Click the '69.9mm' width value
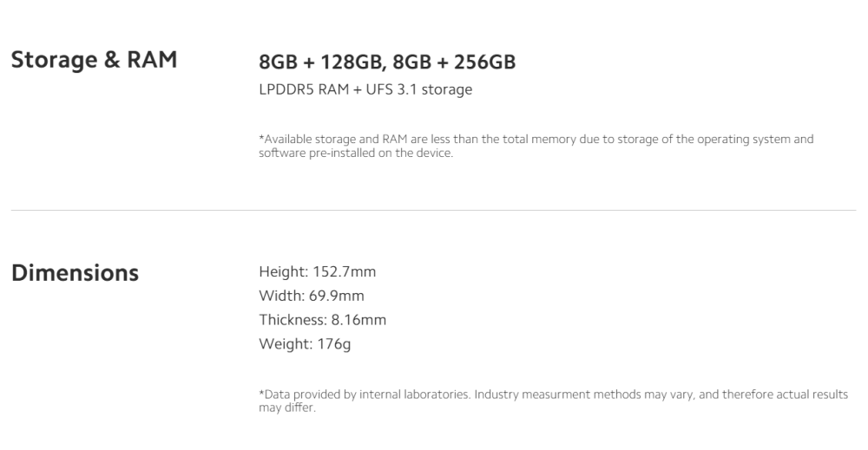This screenshot has width=868, height=450. tap(337, 296)
